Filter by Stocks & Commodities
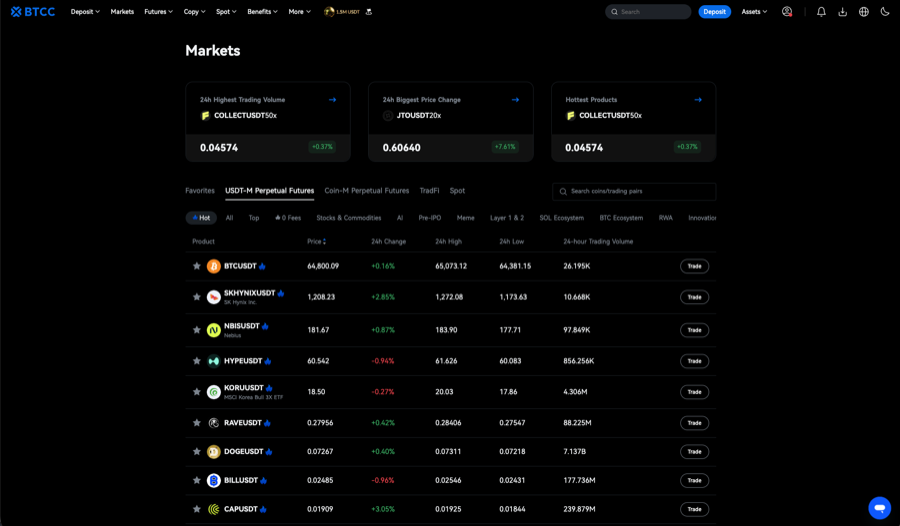 tap(349, 218)
